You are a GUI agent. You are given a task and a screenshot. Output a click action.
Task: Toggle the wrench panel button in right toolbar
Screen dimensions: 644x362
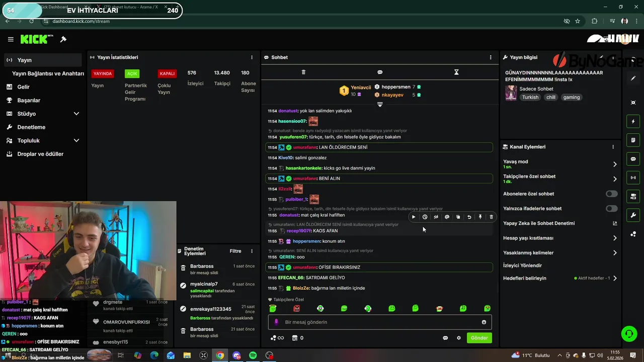tap(633, 215)
